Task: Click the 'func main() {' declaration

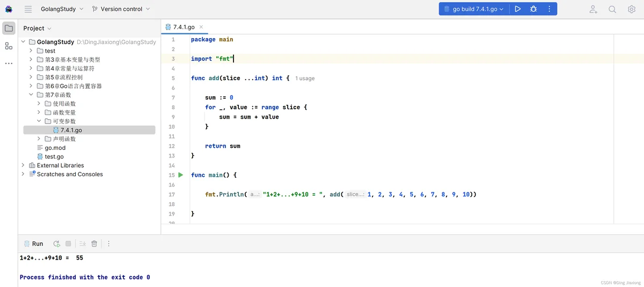Action: pos(214,175)
